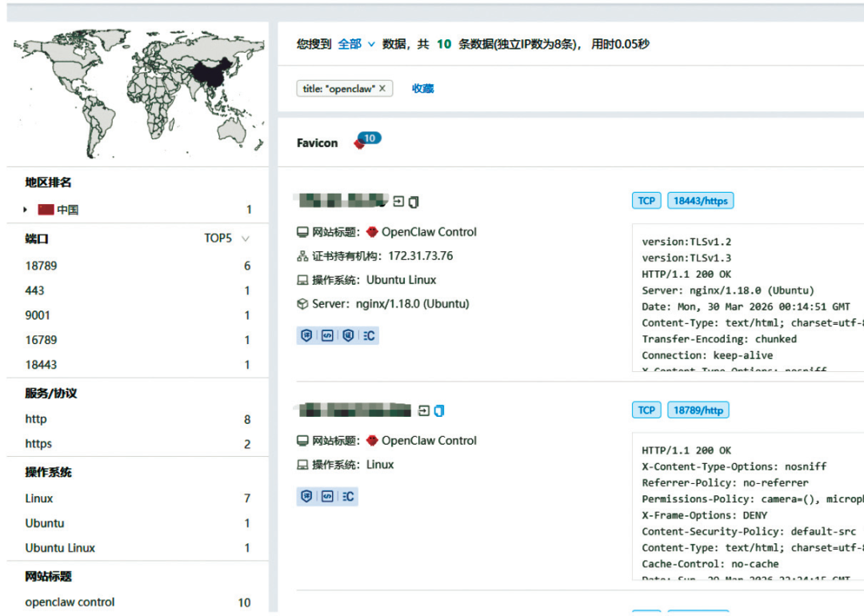Click OpenClaw Control title in second result
This screenshot has width=864, height=616.
[430, 441]
